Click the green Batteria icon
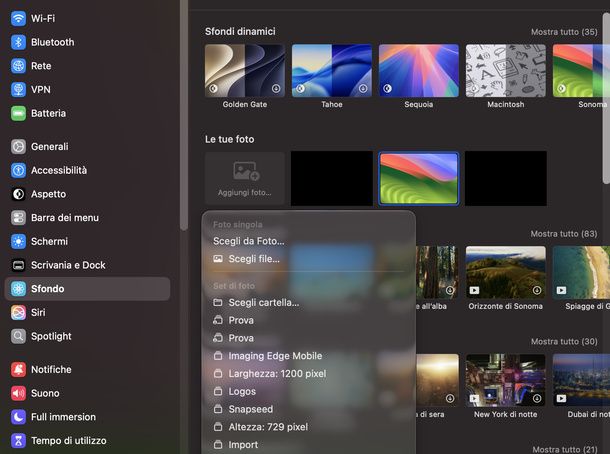This screenshot has width=610, height=454. (x=18, y=113)
